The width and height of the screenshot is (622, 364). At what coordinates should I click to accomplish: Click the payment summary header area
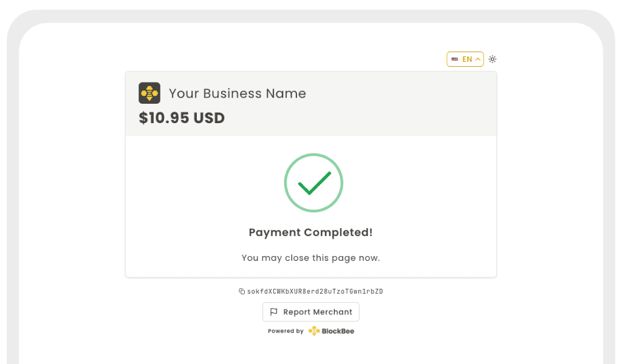tap(310, 103)
